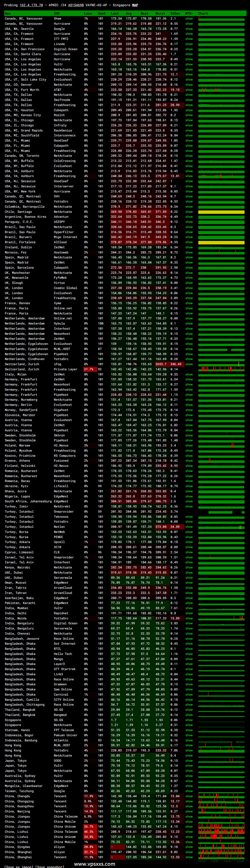
Task: Show MTR for Vietnam Hanoi FPT Telecom
Action: pyautogui.click(x=189, y=730)
